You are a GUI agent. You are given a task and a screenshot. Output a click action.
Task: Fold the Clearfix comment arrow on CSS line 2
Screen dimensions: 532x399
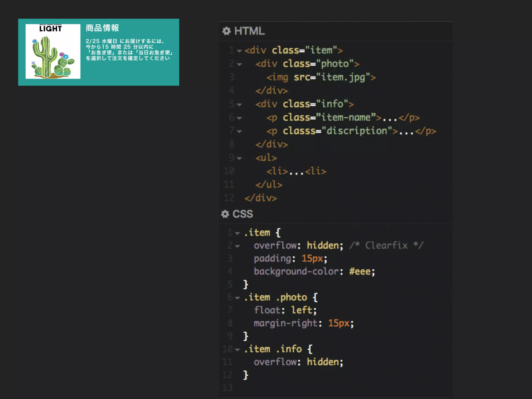tap(237, 246)
